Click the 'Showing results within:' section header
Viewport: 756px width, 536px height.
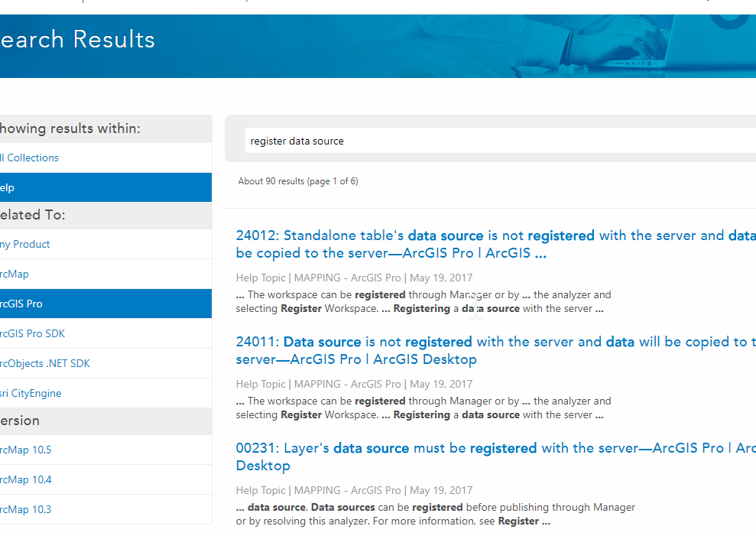70,128
